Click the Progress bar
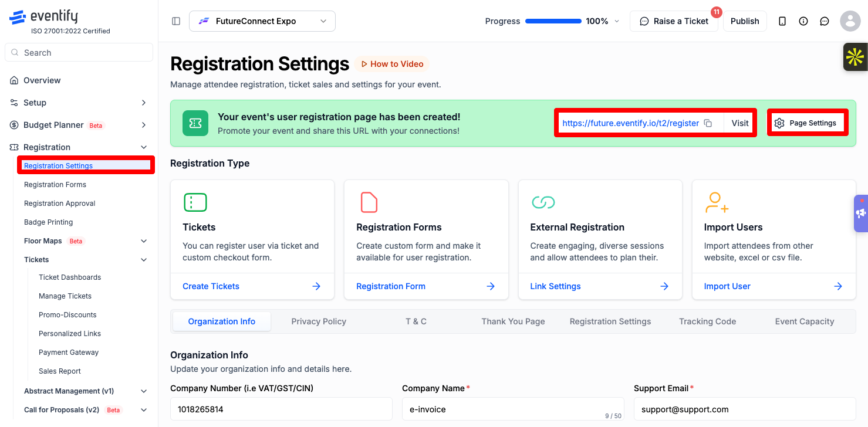The height and width of the screenshot is (427, 868). point(553,21)
